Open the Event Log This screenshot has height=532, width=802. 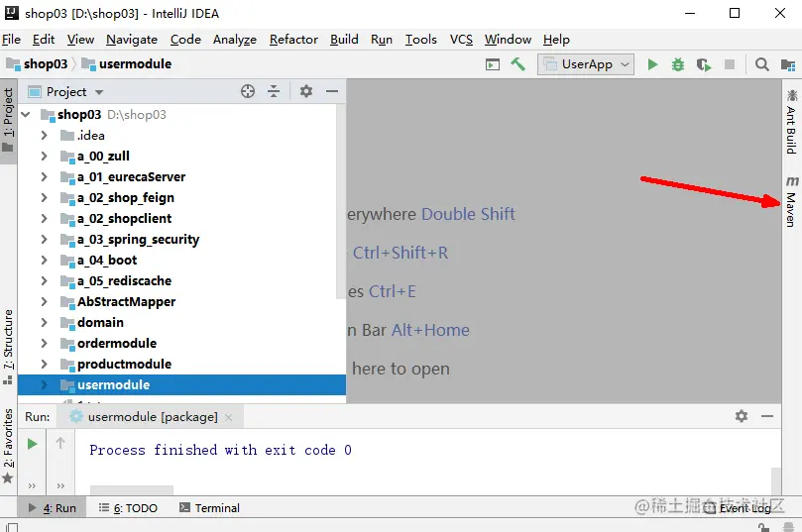tap(737, 508)
